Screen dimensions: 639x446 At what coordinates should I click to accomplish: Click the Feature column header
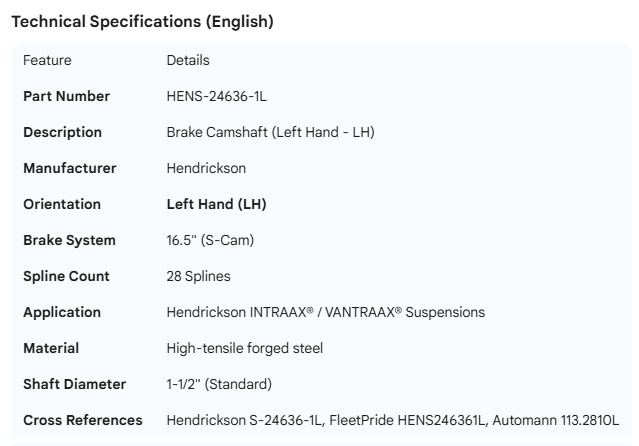click(47, 60)
